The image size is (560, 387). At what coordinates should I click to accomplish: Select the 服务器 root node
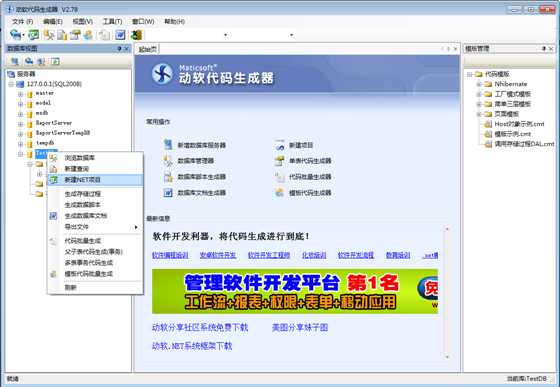tap(26, 74)
